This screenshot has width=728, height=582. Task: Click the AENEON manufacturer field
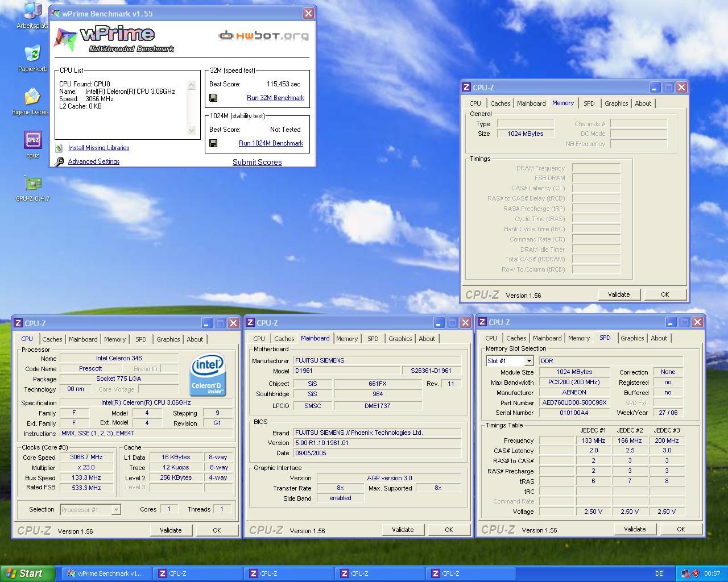574,393
